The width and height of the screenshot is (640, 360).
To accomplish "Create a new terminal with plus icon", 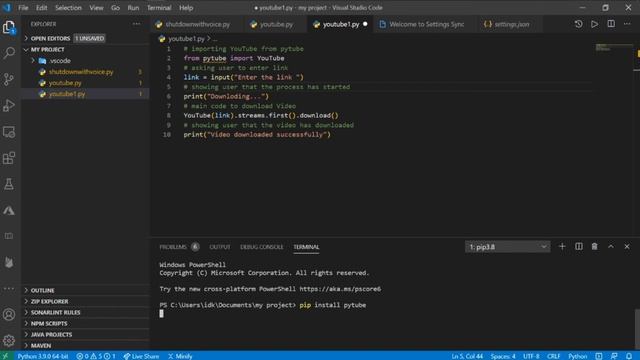I will [x=562, y=247].
